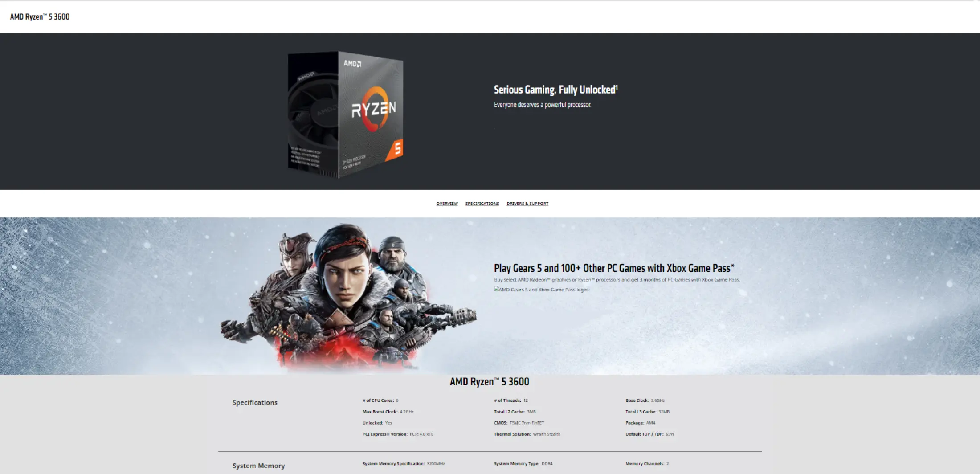Click the 'Default TDP / TDP: 65W' entry
This screenshot has height=474, width=980.
point(649,434)
